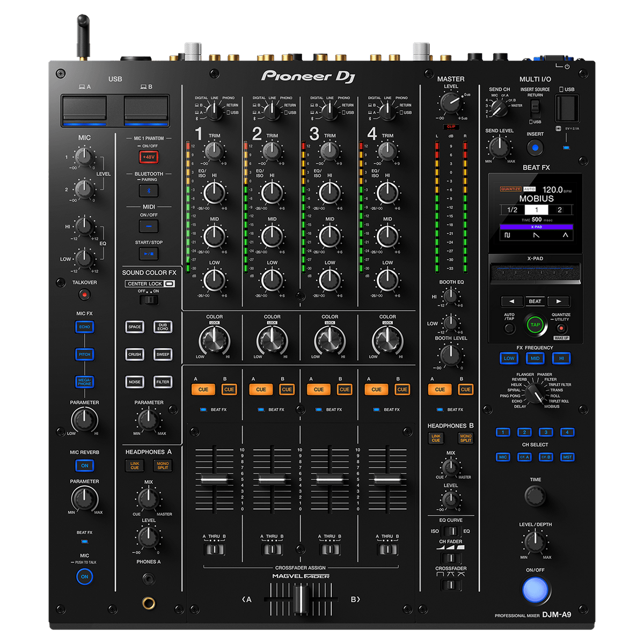Click Headphones B LINK CUE button

click(x=436, y=438)
